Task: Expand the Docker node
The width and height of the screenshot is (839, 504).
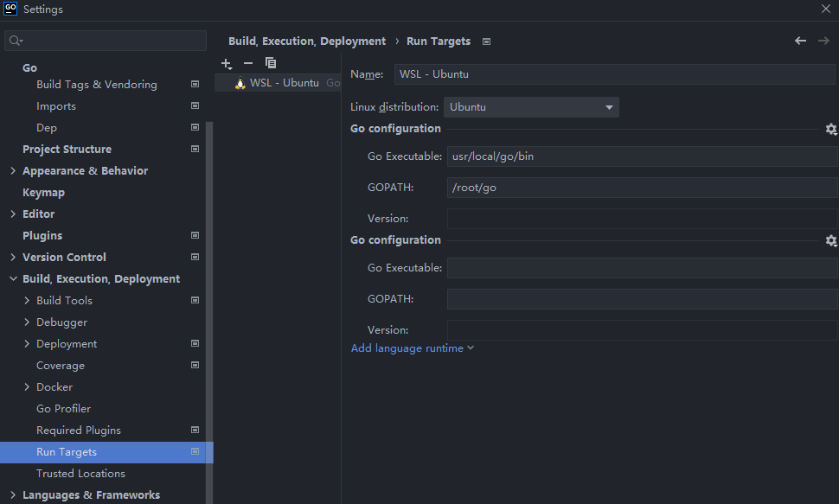Action: click(x=27, y=386)
